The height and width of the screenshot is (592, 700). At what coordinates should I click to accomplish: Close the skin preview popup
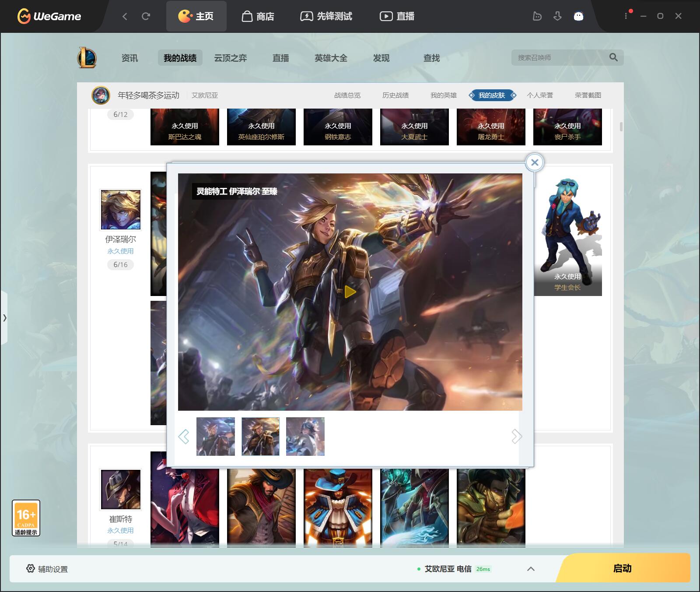click(535, 162)
